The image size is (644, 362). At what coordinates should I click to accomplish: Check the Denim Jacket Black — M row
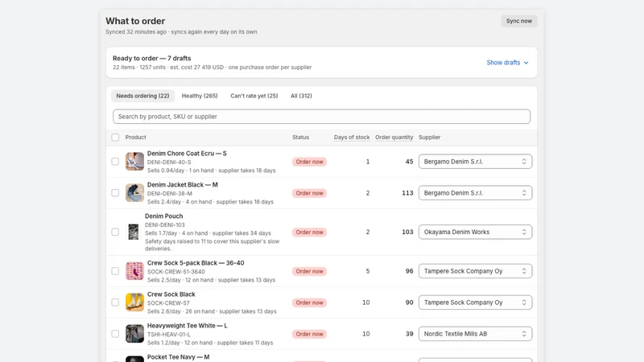coord(115,193)
